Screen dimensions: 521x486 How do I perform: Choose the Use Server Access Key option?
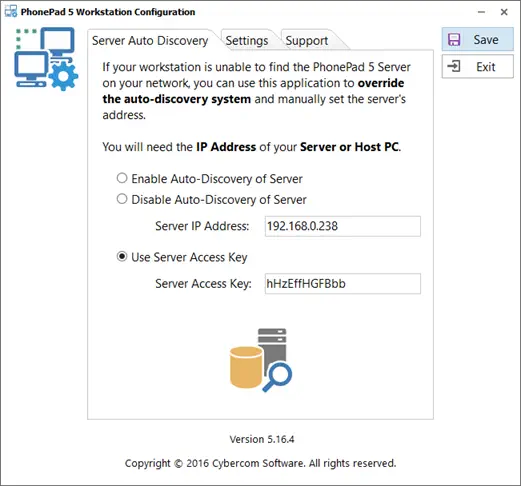122,257
